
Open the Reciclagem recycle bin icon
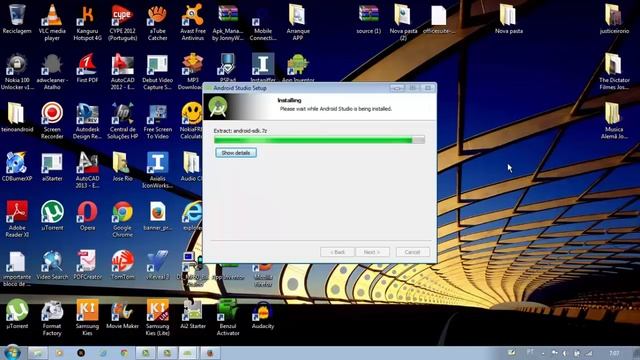click(x=17, y=19)
